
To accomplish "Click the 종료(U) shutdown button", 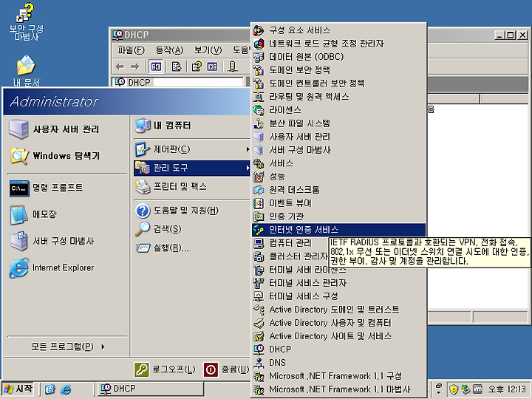I will 226,369.
